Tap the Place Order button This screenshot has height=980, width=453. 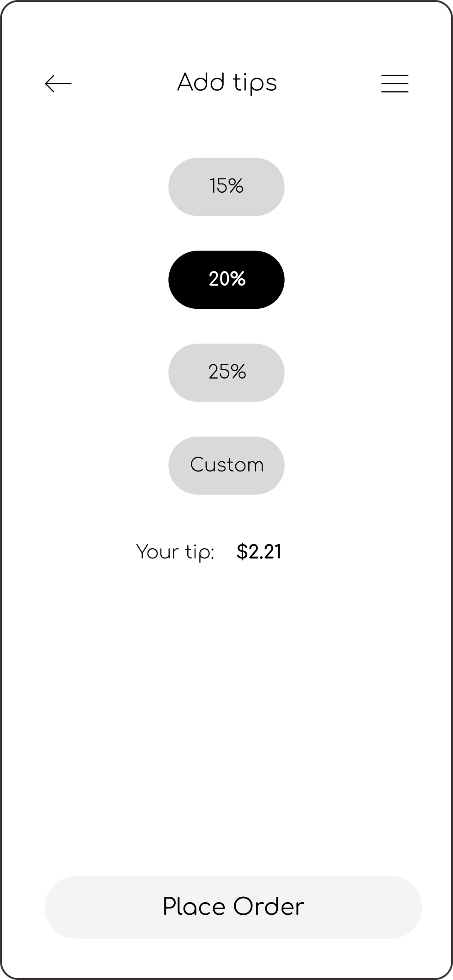[233, 907]
